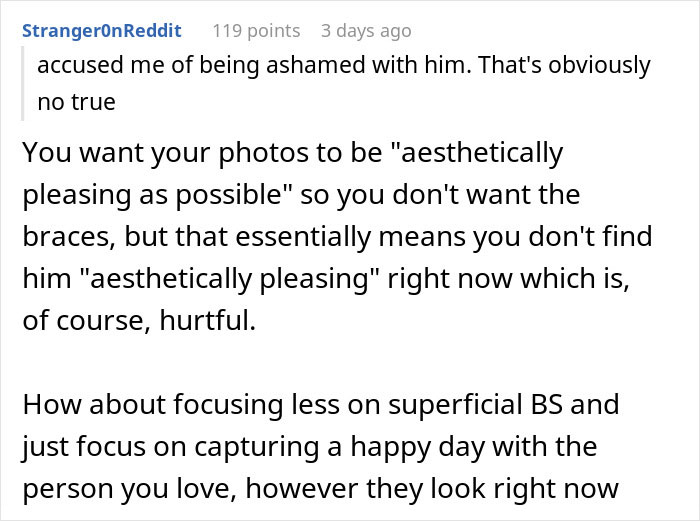Click the words right now which is
Screen dimensions: 700x521
point(508,279)
